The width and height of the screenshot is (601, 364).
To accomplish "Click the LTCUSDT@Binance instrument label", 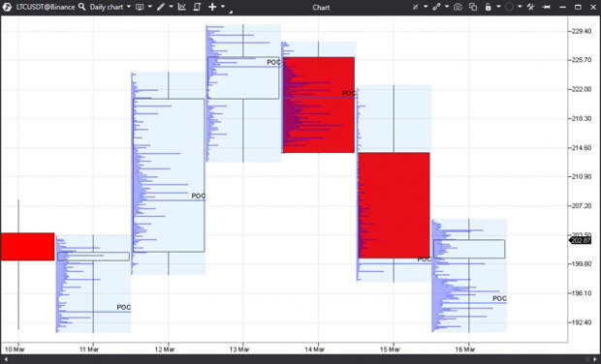I will (46, 7).
